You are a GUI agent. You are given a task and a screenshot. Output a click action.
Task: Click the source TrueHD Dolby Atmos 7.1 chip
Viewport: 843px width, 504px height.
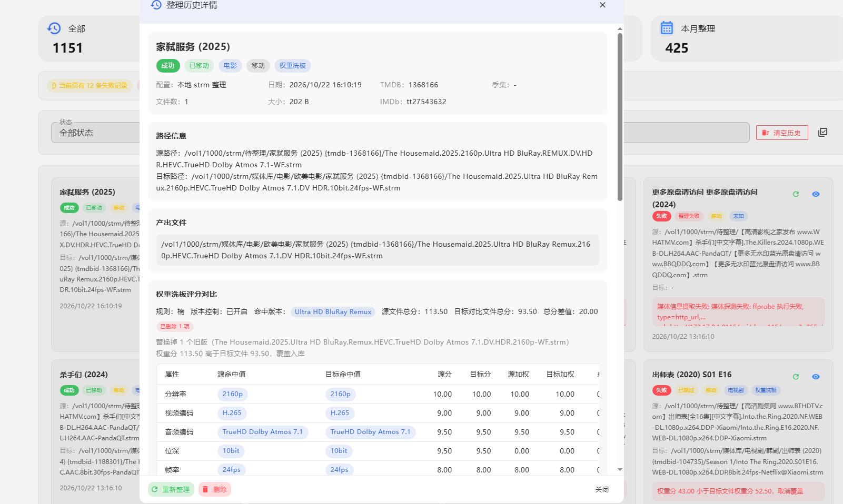click(263, 432)
